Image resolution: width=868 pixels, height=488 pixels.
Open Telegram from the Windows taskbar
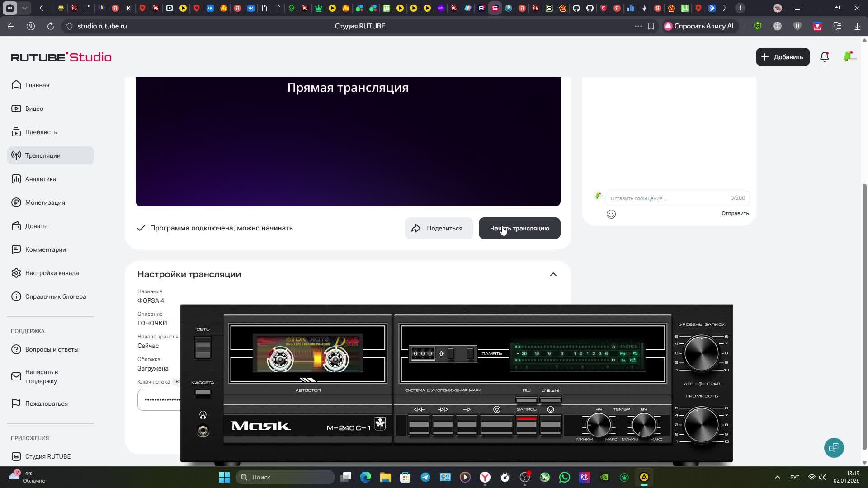tap(425, 477)
